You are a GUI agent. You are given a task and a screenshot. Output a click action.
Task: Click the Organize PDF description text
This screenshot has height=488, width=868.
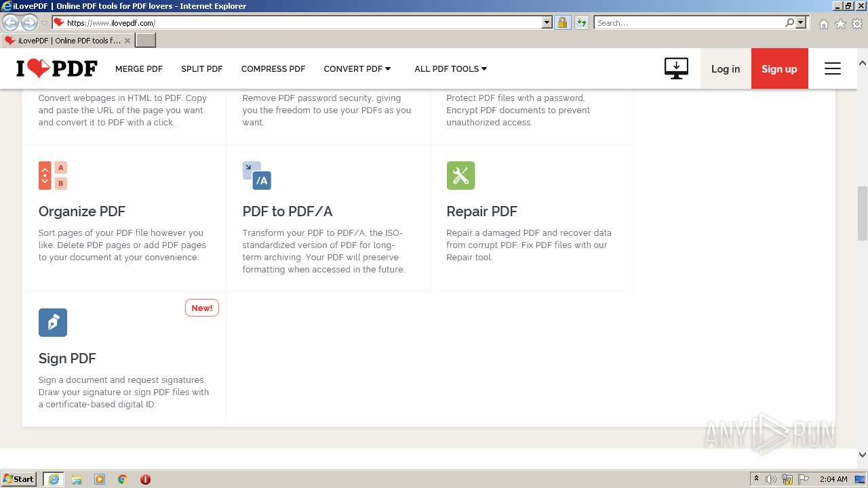pyautogui.click(x=122, y=245)
